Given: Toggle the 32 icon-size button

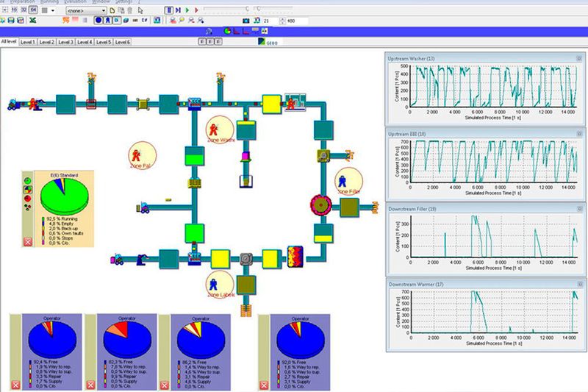Looking at the screenshot, I should tap(24, 10).
